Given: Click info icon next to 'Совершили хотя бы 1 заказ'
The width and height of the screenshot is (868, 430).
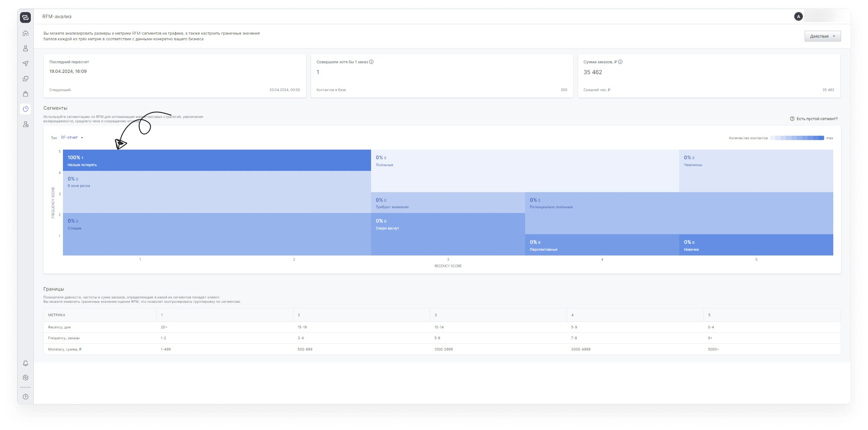Looking at the screenshot, I should click(371, 62).
